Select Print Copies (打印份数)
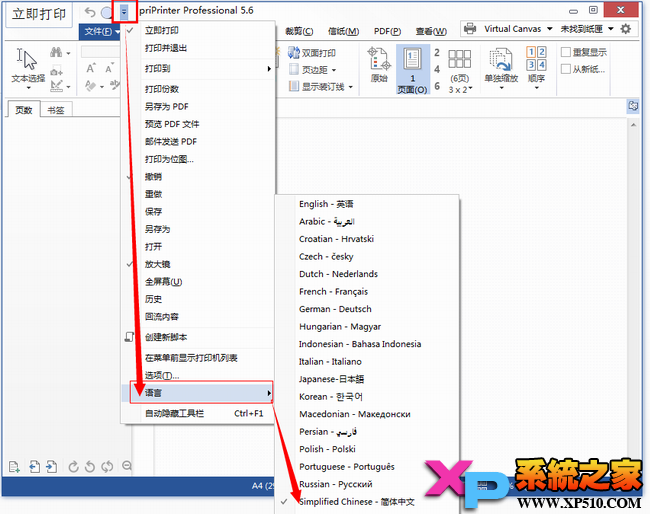Screen dimensions: 650x514 point(198,89)
